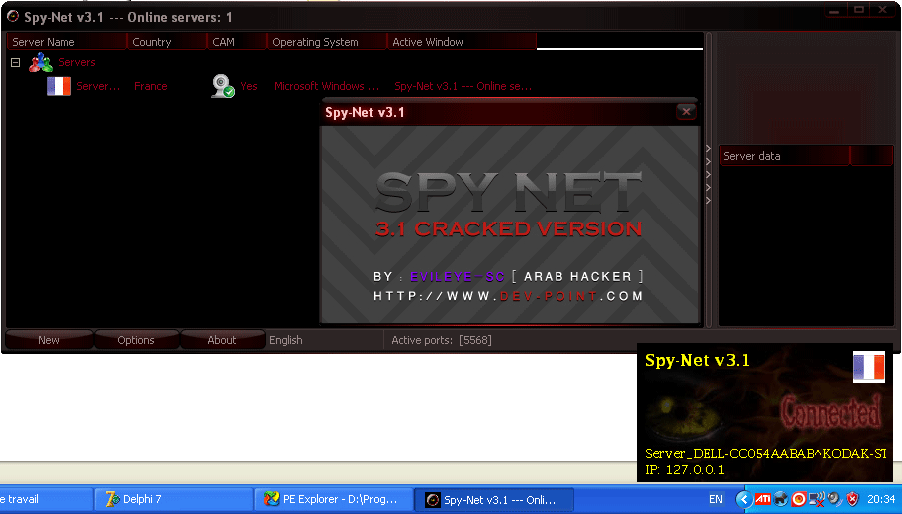Click the red security shield tray icon
Viewport: 902px width, 514px height.
(852, 499)
